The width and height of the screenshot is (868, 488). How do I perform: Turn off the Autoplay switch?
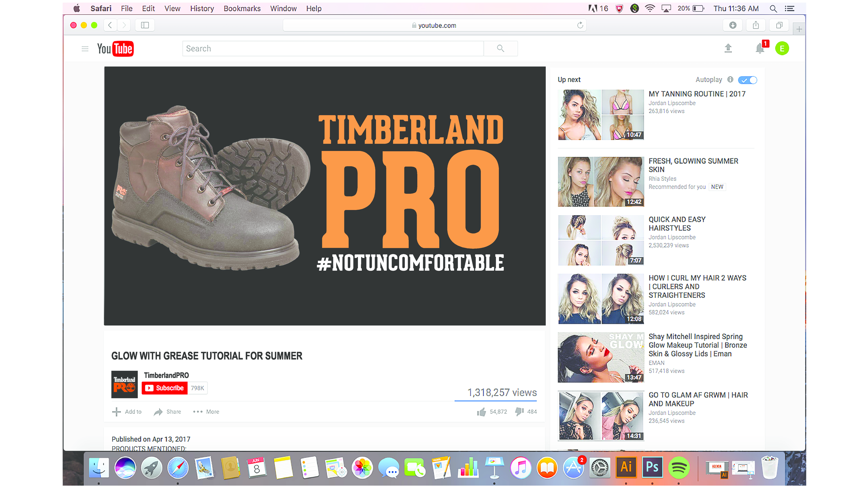pos(748,80)
